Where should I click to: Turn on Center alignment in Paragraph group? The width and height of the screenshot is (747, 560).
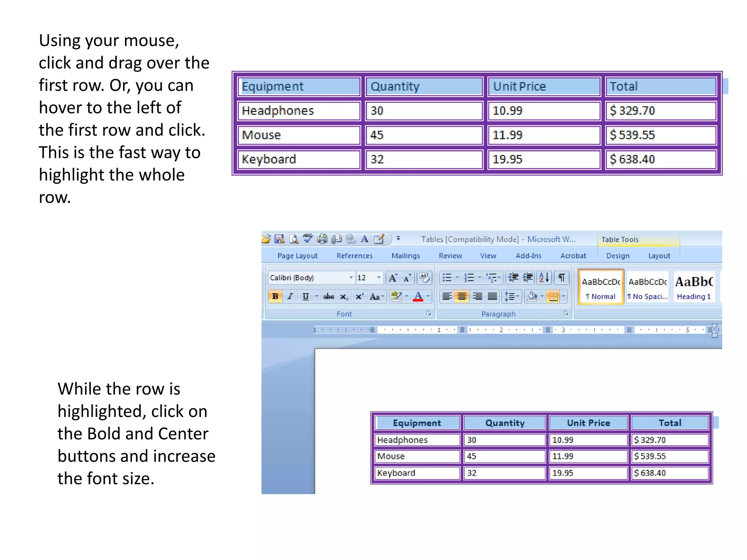462,296
